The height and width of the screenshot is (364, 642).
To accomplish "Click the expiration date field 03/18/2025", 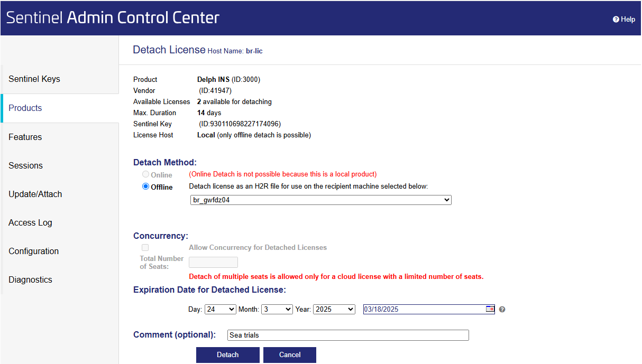I will pos(423,309).
